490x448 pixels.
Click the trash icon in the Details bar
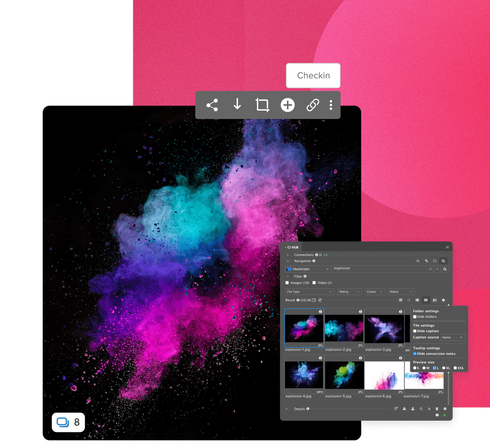(437, 408)
